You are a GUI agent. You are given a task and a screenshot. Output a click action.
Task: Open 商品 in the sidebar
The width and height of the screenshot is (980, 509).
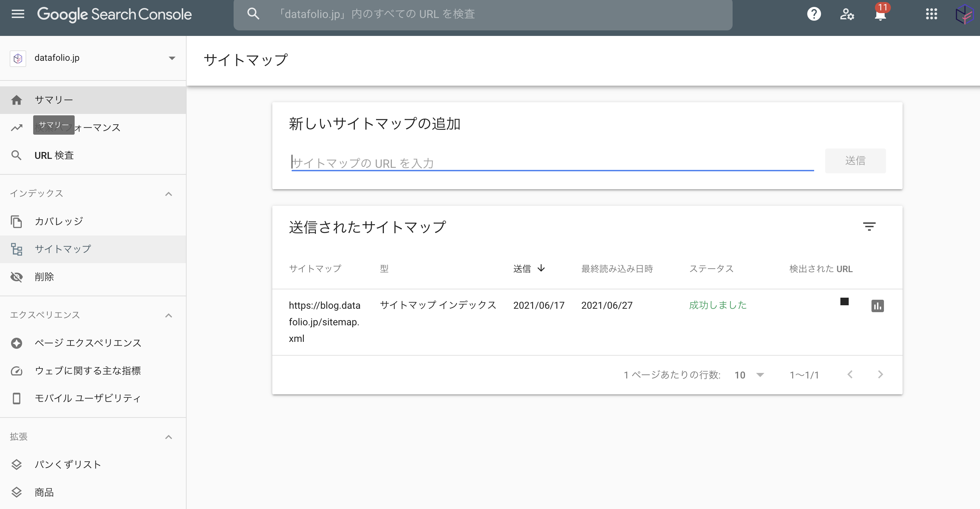(93, 492)
